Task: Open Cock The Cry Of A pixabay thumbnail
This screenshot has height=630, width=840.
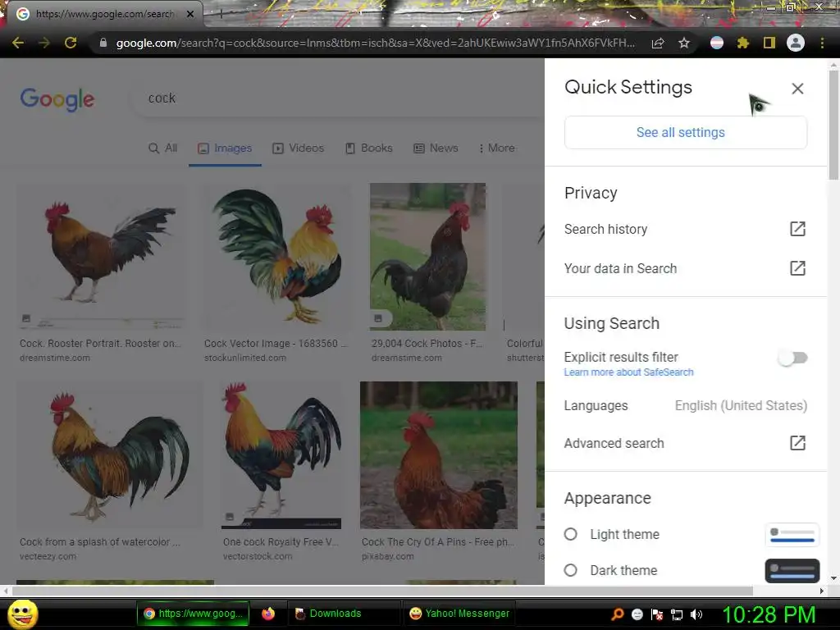Action: tap(439, 454)
